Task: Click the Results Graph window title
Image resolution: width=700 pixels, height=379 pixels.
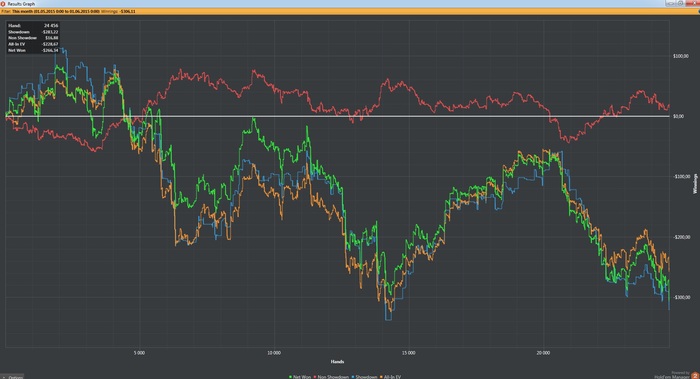Action: (x=21, y=4)
